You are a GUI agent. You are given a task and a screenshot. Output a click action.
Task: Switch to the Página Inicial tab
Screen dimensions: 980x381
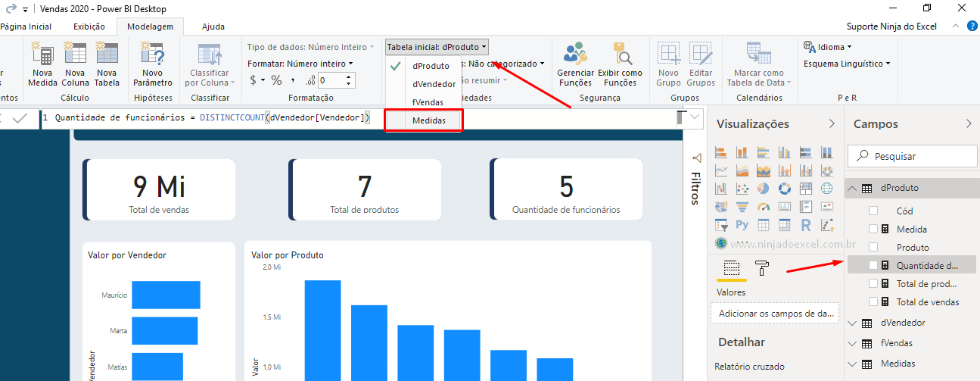(x=26, y=27)
